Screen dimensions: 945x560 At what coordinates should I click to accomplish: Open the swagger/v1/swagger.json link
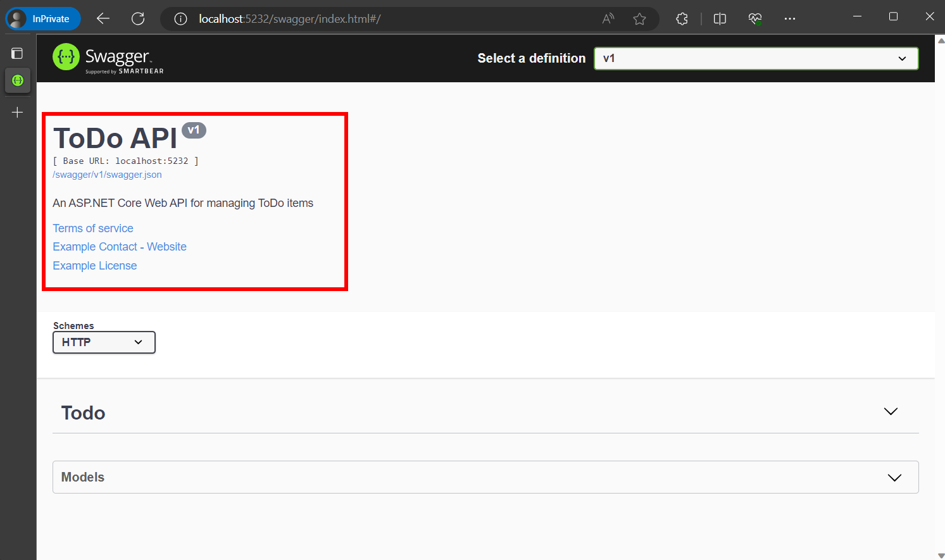tap(107, 175)
